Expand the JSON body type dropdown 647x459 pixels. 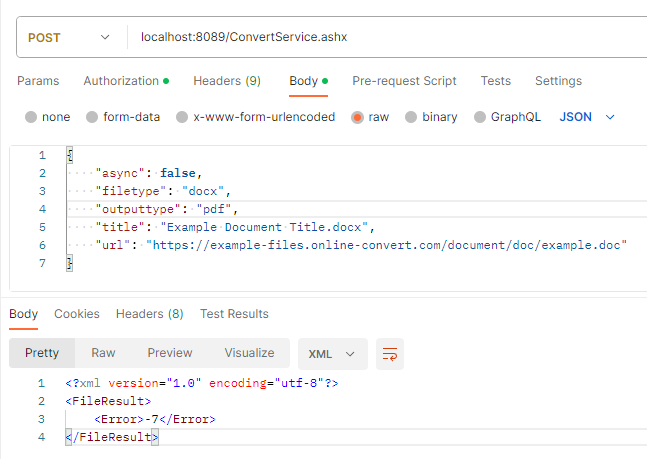click(587, 117)
